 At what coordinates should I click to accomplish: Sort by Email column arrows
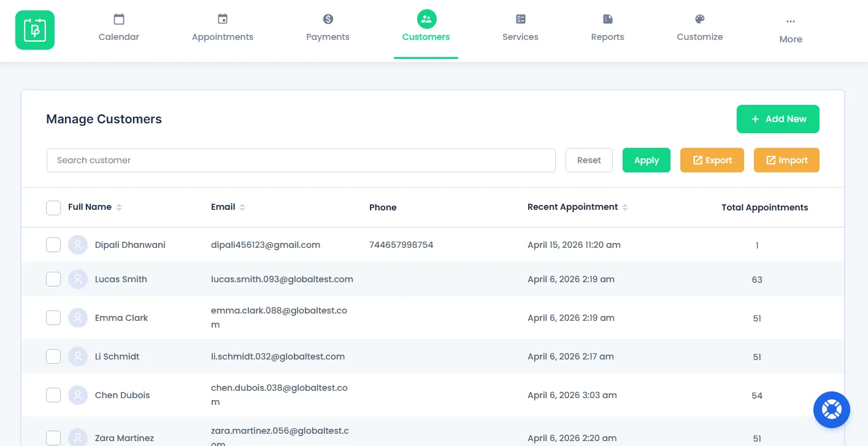[242, 207]
